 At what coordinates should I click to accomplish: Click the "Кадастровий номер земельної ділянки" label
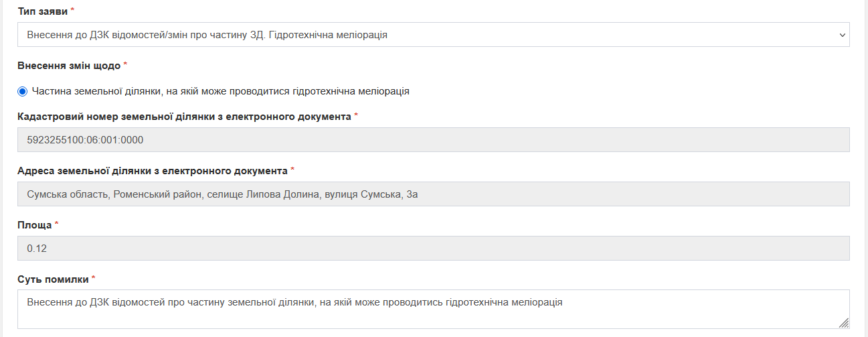pos(184,117)
